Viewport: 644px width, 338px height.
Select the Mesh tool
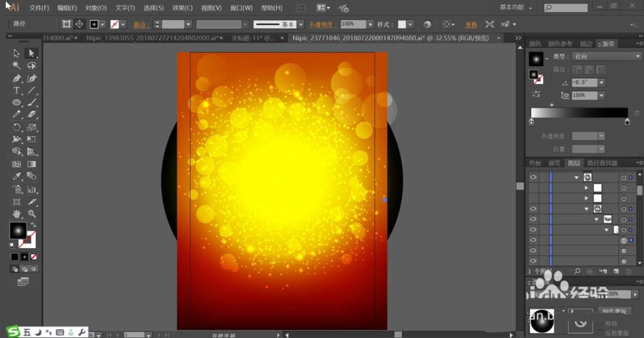click(x=16, y=164)
